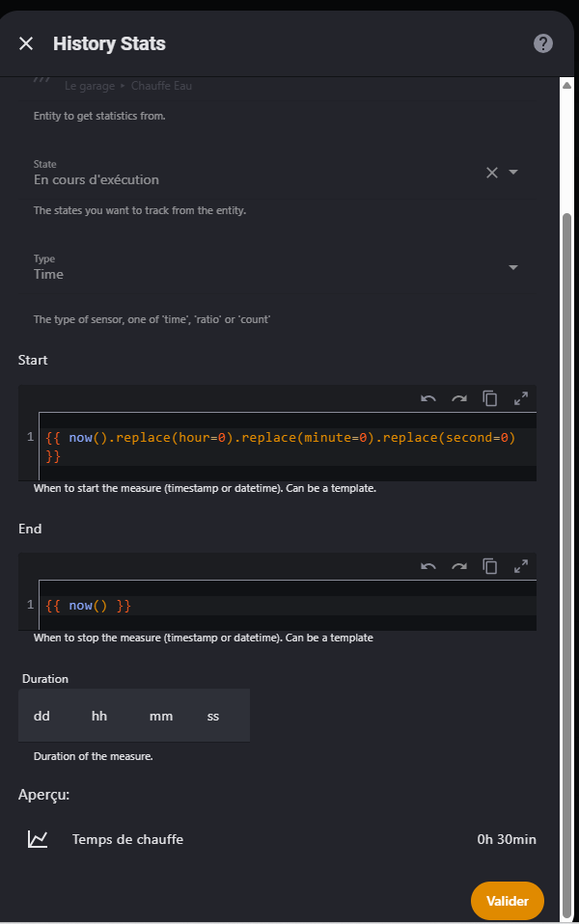Click the Temps de chauffe preview row
This screenshot has width=579, height=924.
pos(280,839)
